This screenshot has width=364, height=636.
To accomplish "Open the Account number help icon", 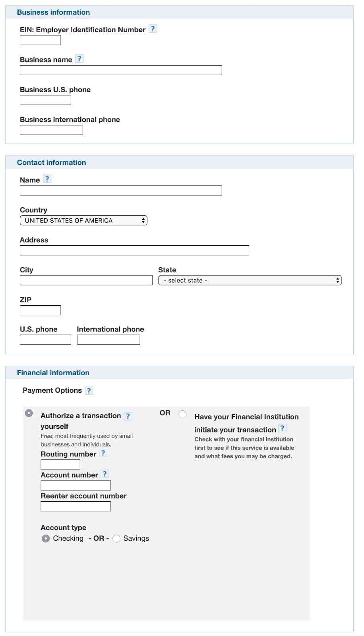I will point(105,474).
